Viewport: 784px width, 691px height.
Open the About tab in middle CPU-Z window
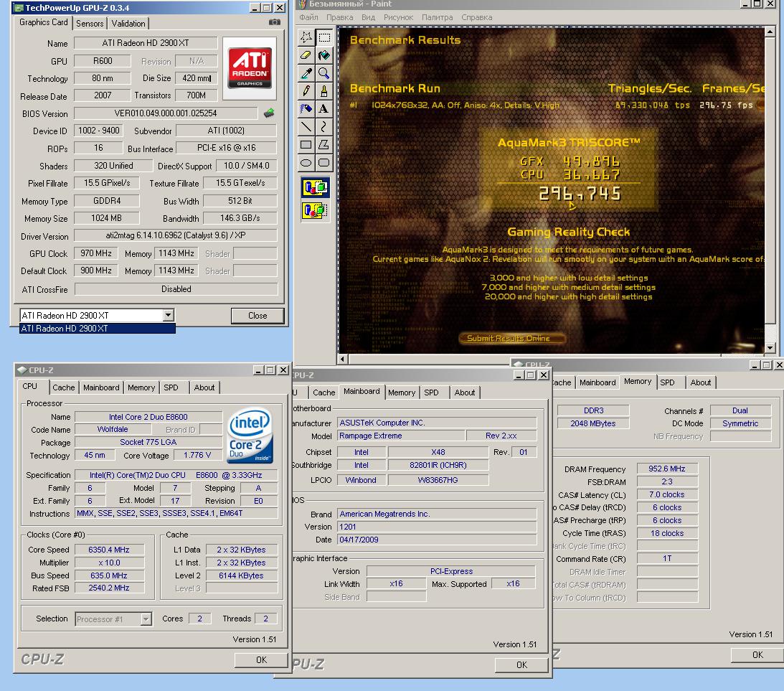pyautogui.click(x=465, y=392)
